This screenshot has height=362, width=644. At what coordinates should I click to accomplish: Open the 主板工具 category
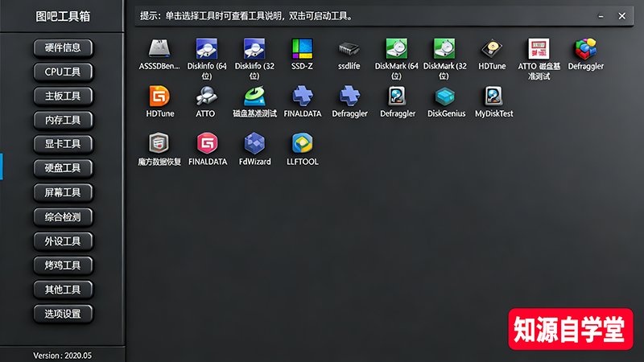[x=63, y=96]
